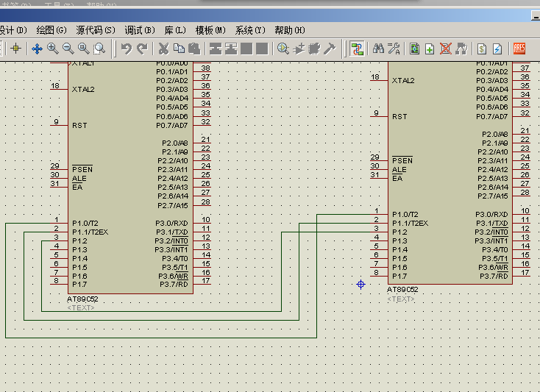The width and height of the screenshot is (540, 392).
Task: Click the pan/center view arrows icon
Action: [x=37, y=49]
